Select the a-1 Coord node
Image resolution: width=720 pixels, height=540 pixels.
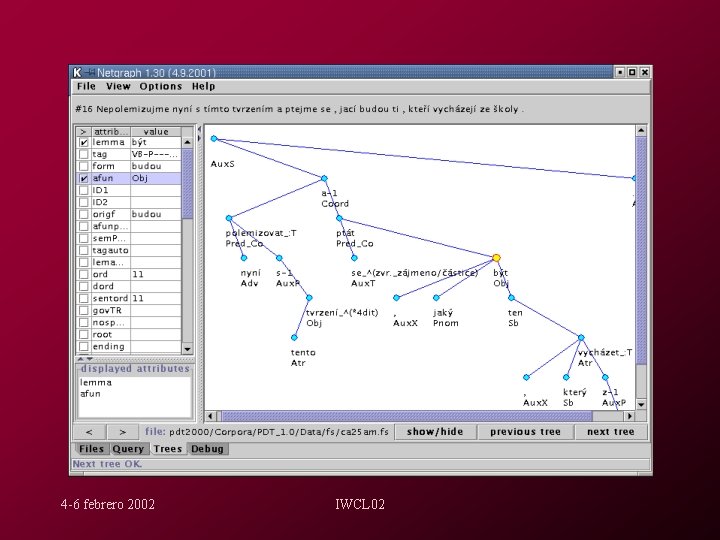[x=324, y=178]
